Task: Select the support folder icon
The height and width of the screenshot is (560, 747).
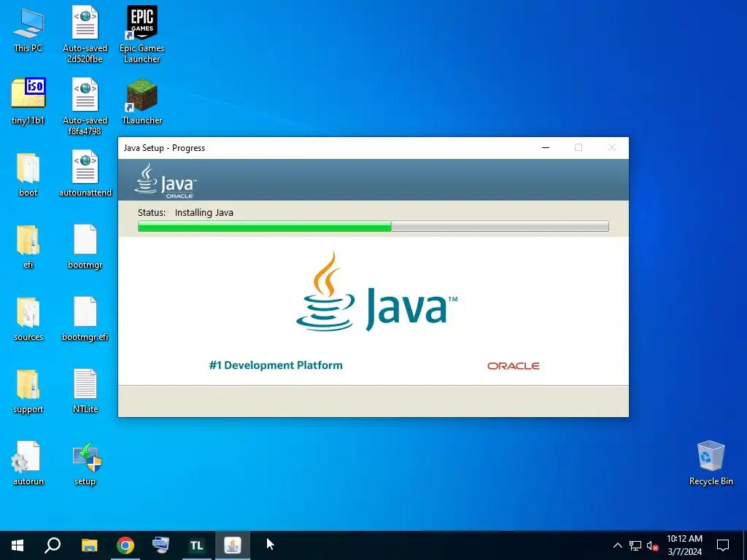Action: point(28,391)
